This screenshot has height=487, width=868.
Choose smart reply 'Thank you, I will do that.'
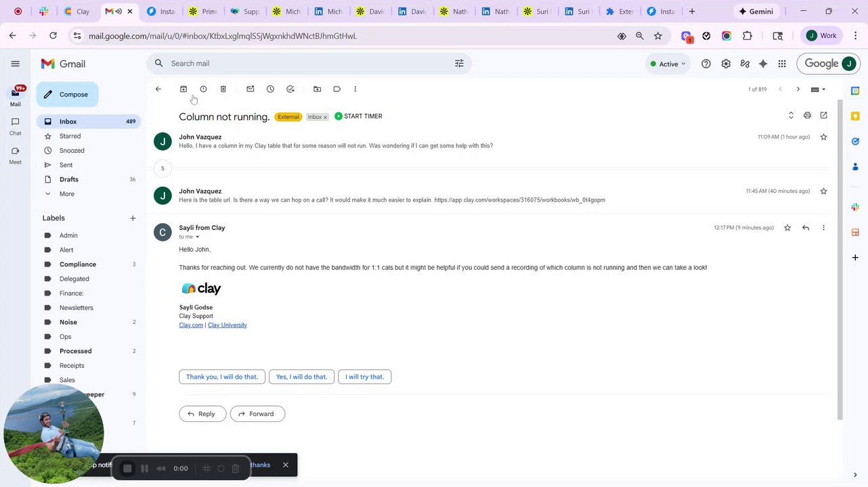222,377
